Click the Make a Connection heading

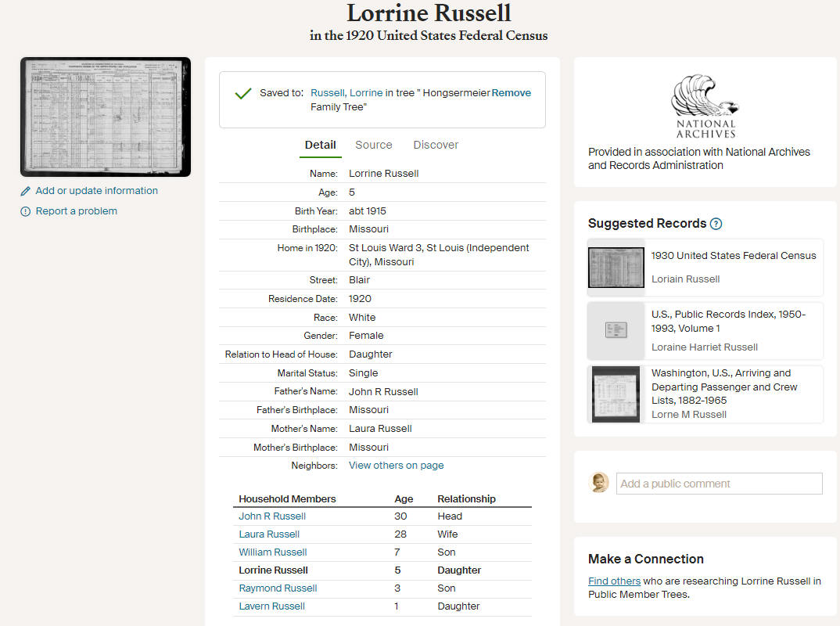point(645,559)
